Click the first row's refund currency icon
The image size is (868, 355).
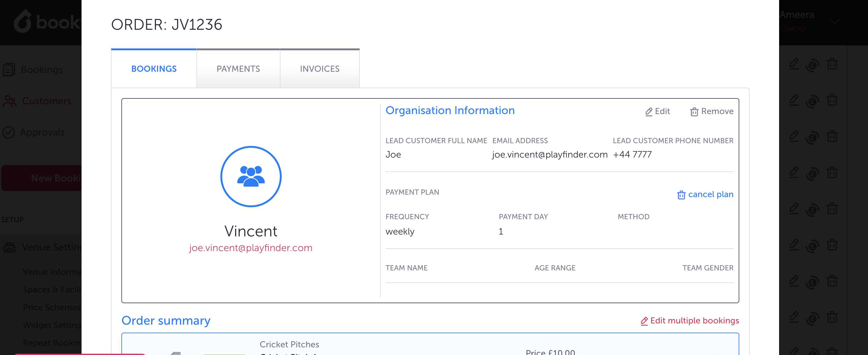click(812, 65)
